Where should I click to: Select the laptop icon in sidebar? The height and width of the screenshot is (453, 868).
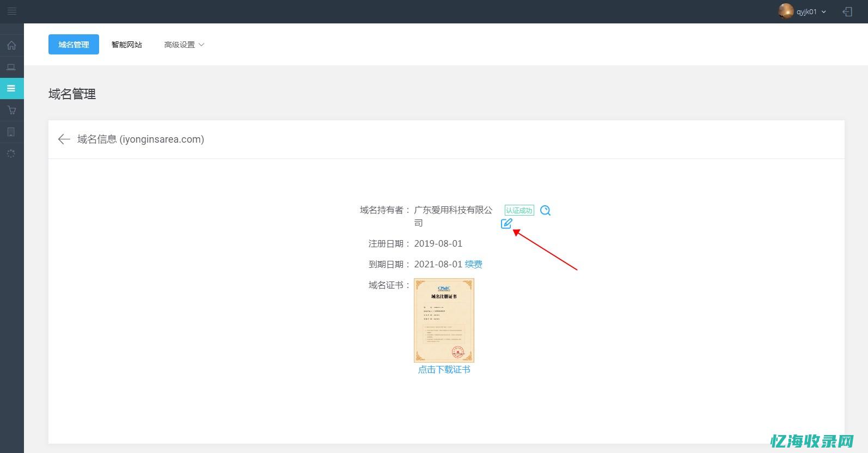coord(11,68)
